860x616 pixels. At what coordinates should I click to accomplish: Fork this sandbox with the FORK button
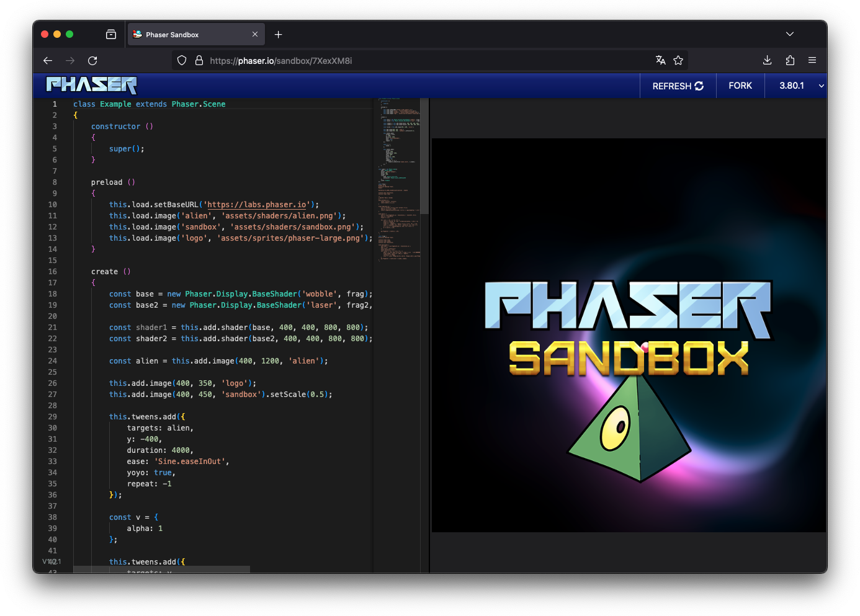point(740,86)
